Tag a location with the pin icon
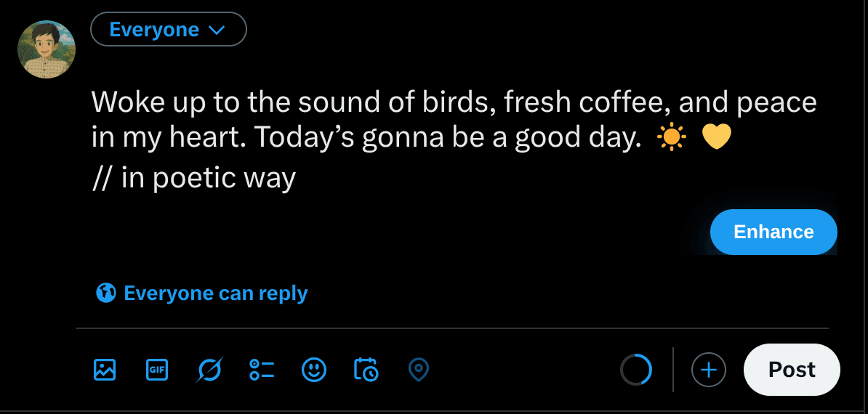The width and height of the screenshot is (868, 414). [418, 370]
